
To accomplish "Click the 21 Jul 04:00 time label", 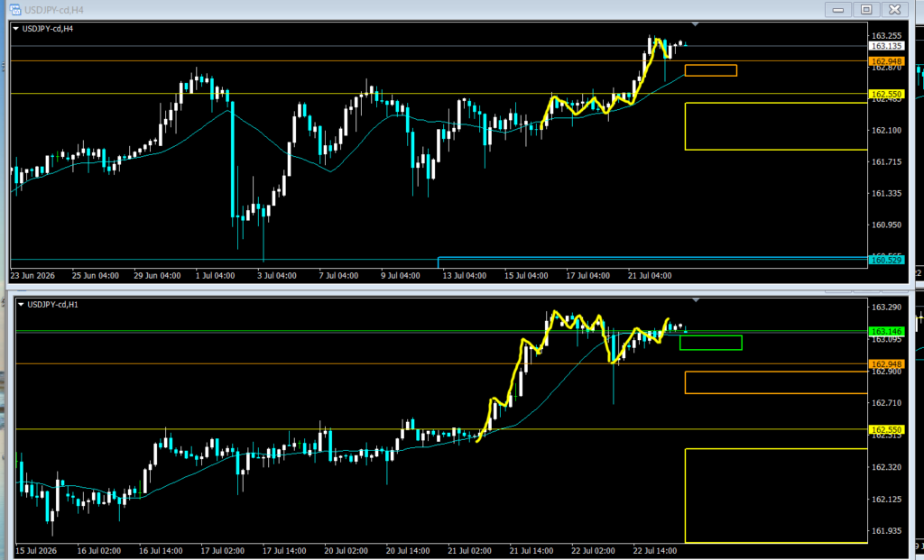I will [x=650, y=276].
